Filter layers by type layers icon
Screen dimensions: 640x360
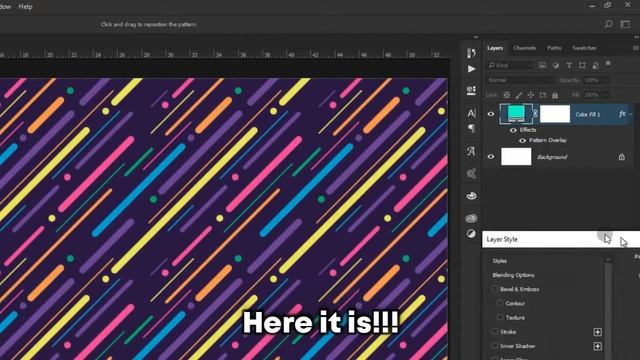569,65
